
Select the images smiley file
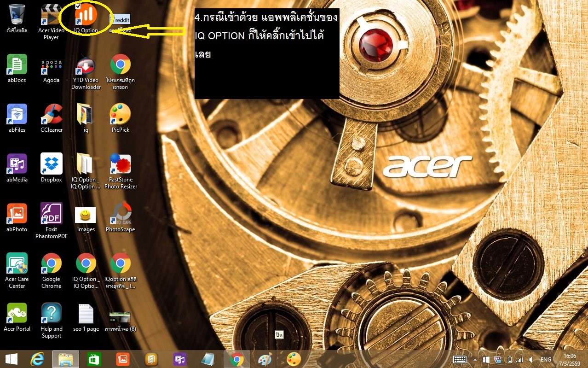[x=86, y=215]
